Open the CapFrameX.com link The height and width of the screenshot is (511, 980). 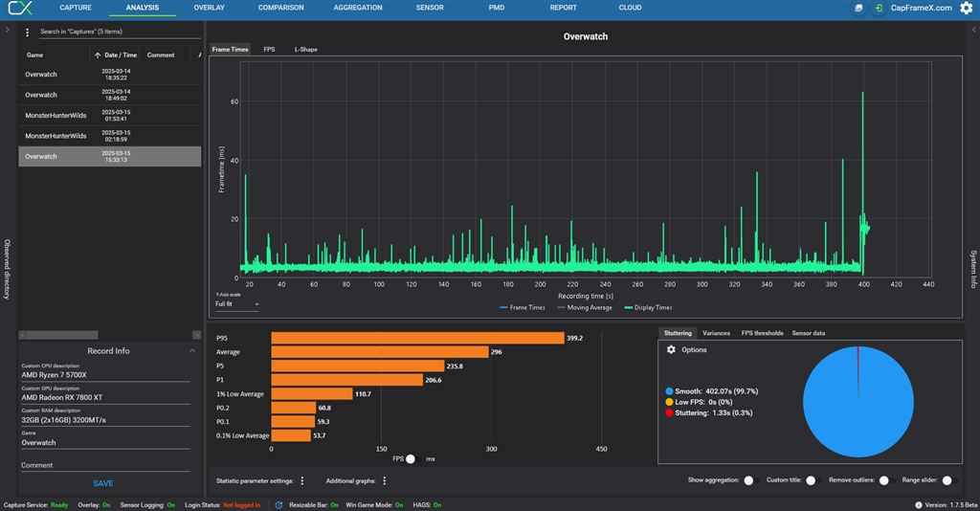pos(921,8)
